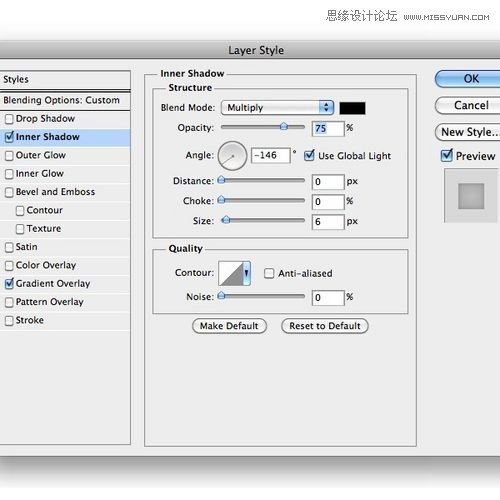Viewport: 500px width, 500px height.
Task: Enable the Outer Glow checkbox
Action: coord(9,156)
